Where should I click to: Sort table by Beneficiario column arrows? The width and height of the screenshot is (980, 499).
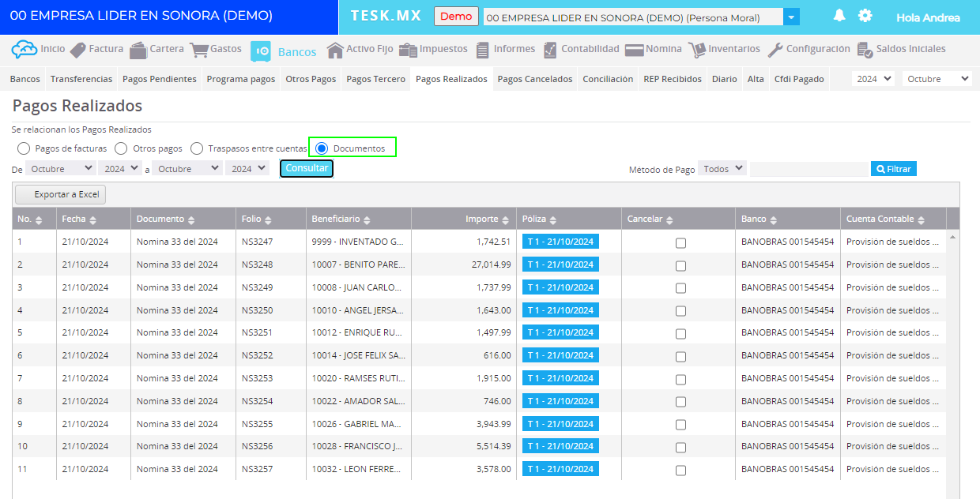click(x=367, y=219)
